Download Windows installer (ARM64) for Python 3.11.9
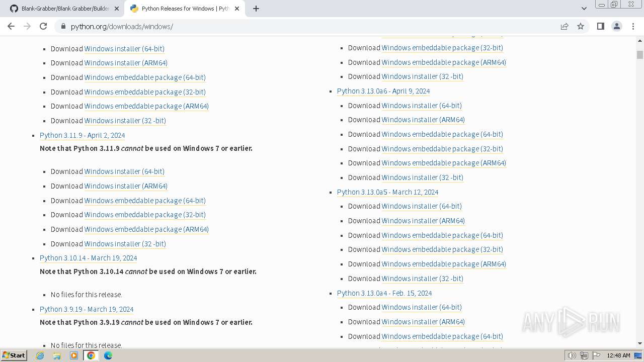The image size is (644, 362). (126, 186)
